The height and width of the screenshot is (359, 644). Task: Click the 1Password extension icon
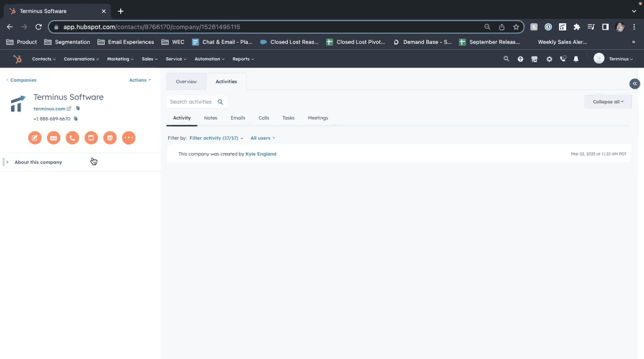point(548,27)
